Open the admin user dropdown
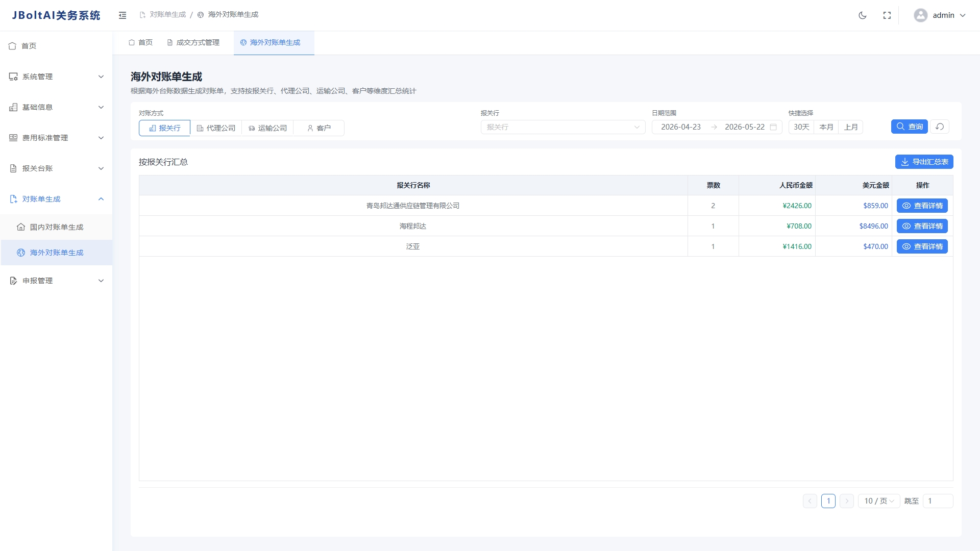This screenshot has width=980, height=551. [940, 15]
